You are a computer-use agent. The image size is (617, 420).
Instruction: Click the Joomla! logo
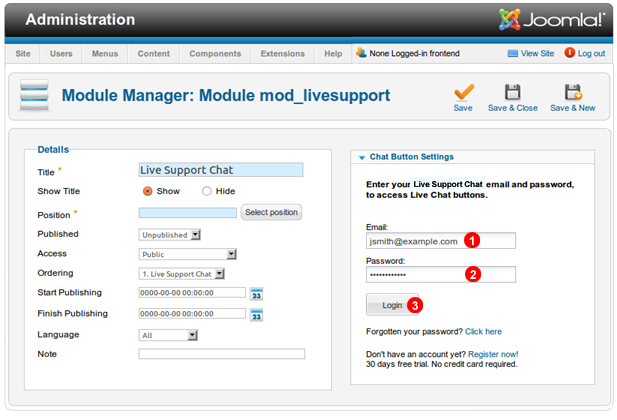(x=552, y=19)
